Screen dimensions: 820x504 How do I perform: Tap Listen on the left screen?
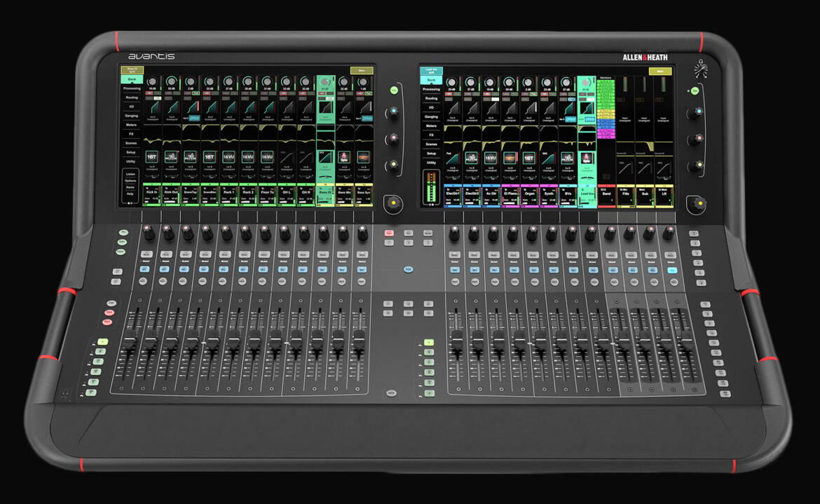click(x=131, y=174)
